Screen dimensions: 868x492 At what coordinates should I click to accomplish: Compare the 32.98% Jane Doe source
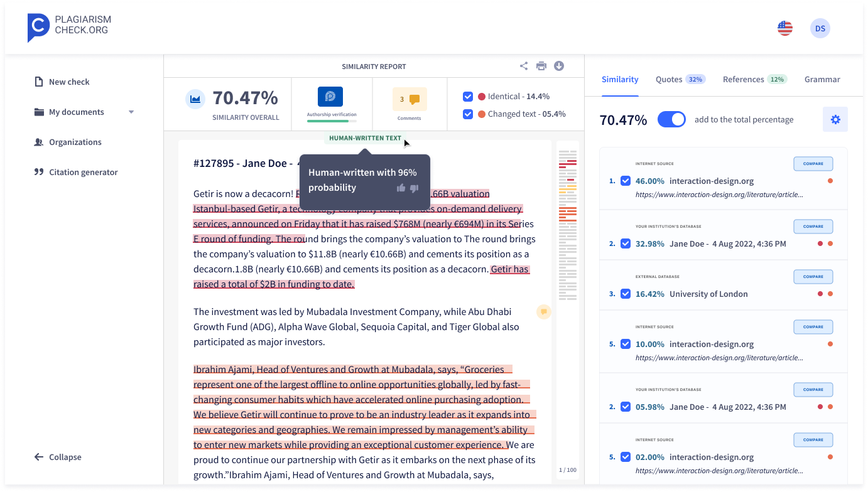pos(813,227)
